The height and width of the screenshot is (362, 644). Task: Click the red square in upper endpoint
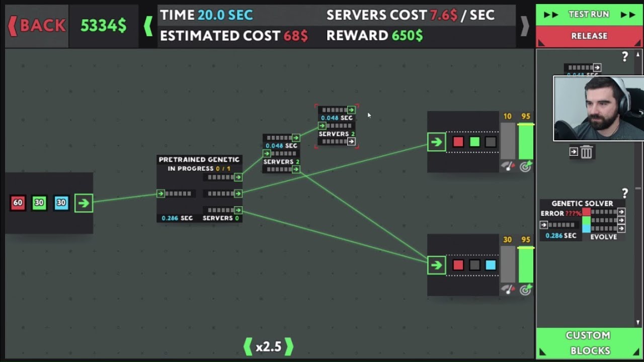click(458, 142)
